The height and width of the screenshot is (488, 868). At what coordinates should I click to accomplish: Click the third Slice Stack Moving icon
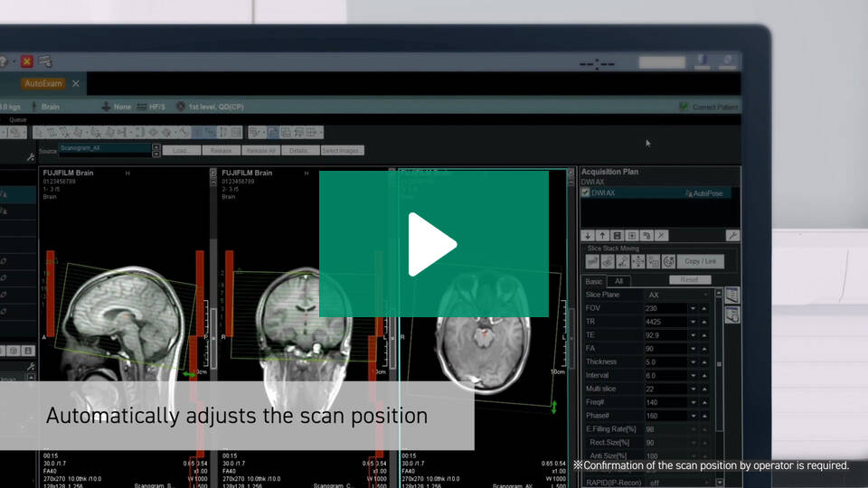[623, 261]
